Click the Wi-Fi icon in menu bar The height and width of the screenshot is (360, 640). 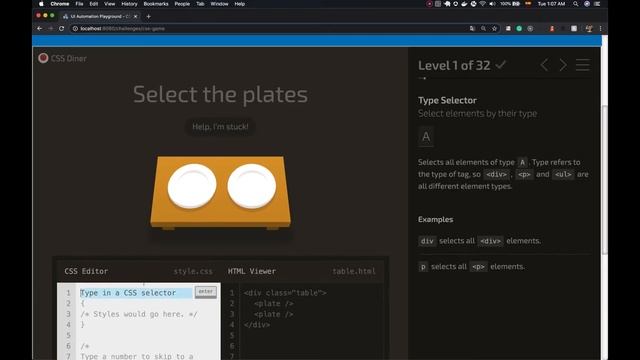point(482,4)
